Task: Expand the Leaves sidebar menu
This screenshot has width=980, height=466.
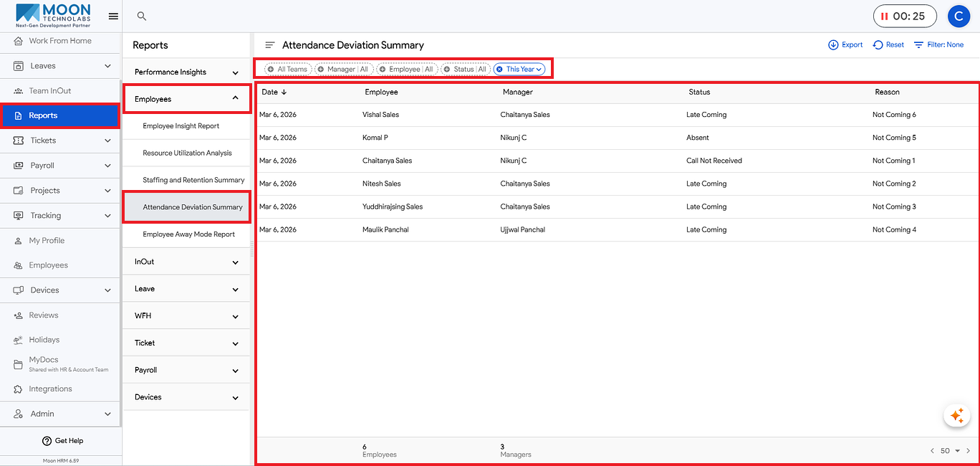Action: [59, 66]
